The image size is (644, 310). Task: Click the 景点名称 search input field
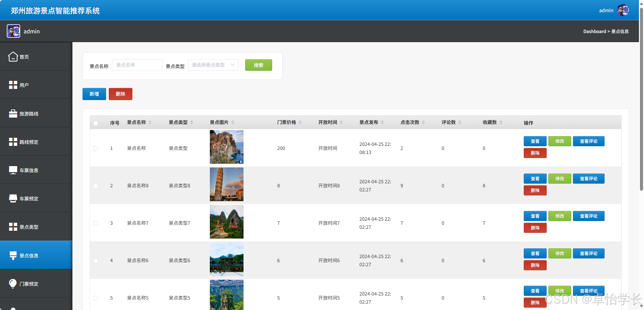pos(137,65)
